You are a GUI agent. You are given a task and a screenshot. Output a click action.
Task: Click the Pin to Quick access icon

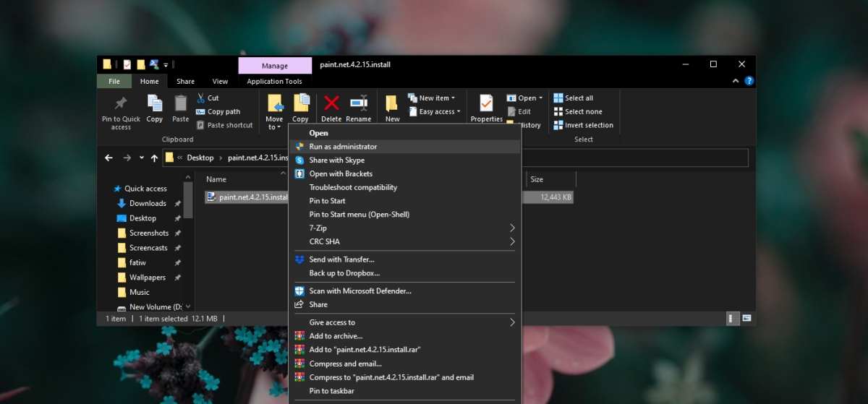tap(121, 104)
